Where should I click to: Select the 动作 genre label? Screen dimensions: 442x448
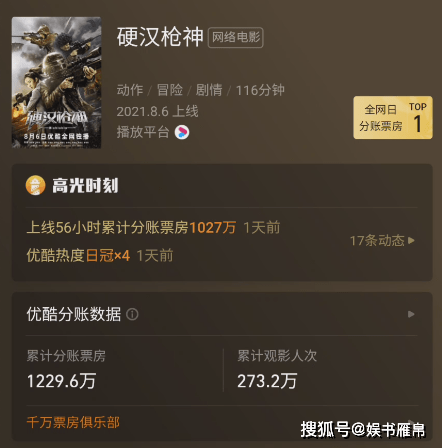coord(130,90)
